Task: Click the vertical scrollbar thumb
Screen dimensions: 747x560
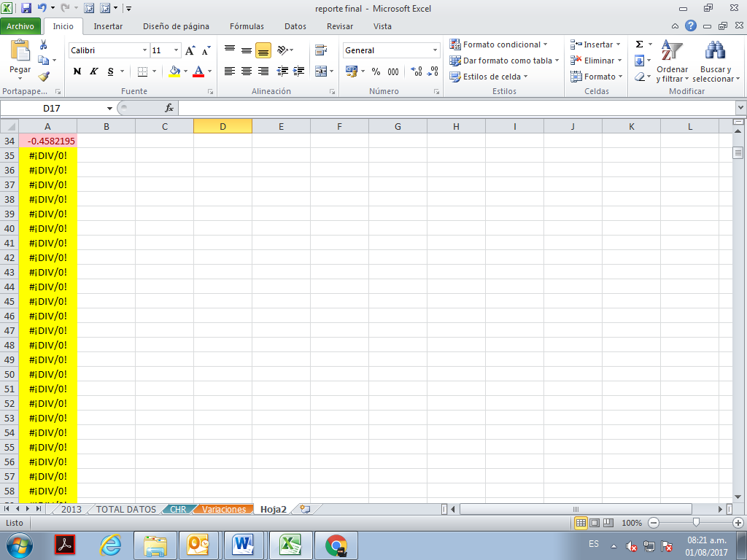Action: [738, 153]
